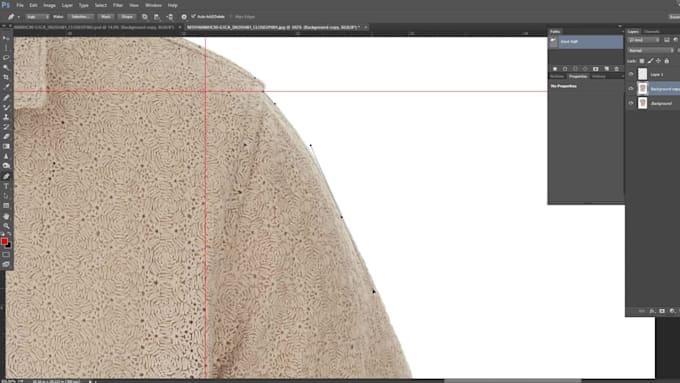The width and height of the screenshot is (680, 383).
Task: Select the Path Selection tool
Action: (6, 196)
